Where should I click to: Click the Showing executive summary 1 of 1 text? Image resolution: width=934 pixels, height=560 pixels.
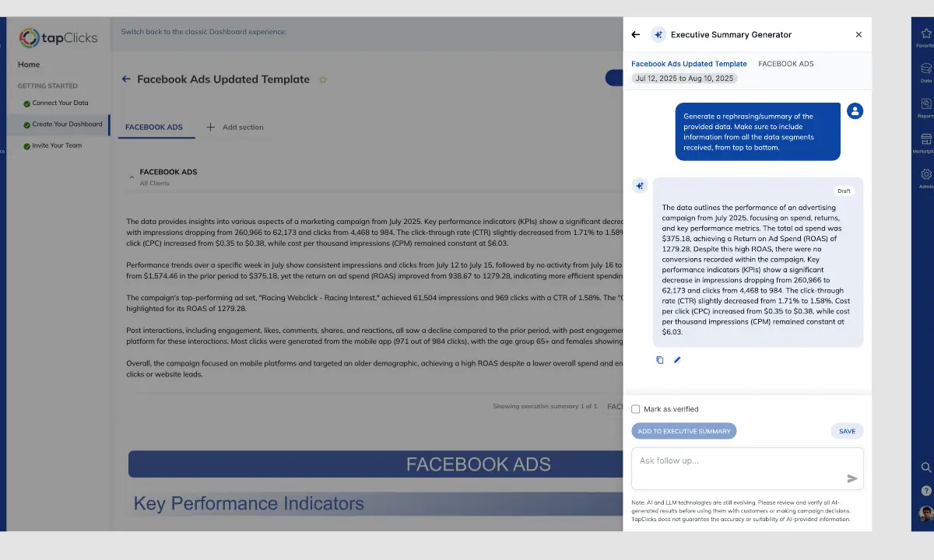coord(545,406)
